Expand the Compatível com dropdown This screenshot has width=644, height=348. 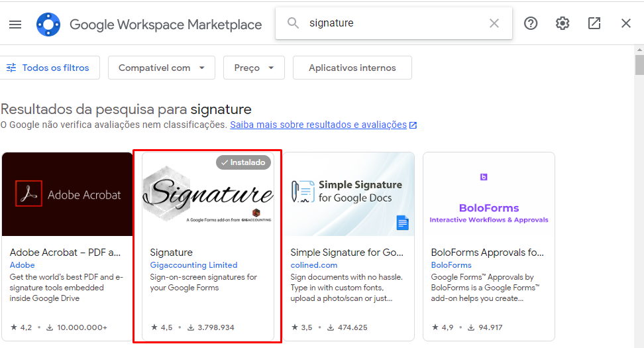[162, 68]
